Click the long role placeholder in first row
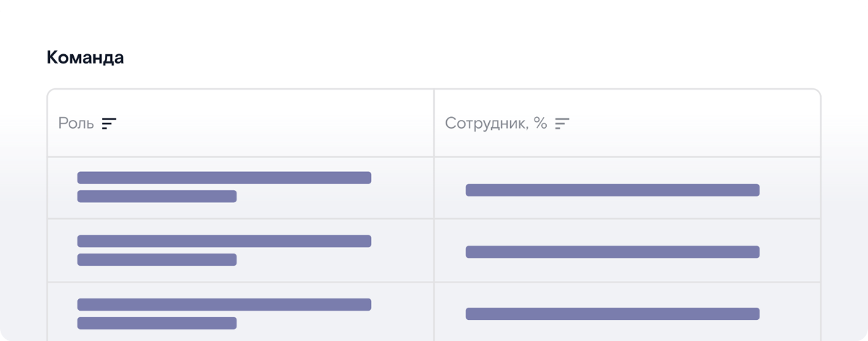The height and width of the screenshot is (341, 868). click(x=224, y=178)
